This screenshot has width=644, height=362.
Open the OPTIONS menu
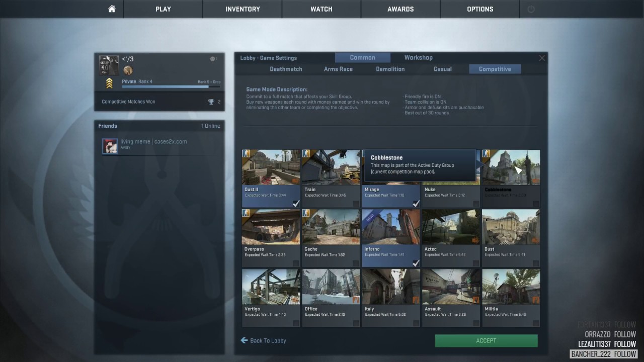pyautogui.click(x=480, y=9)
